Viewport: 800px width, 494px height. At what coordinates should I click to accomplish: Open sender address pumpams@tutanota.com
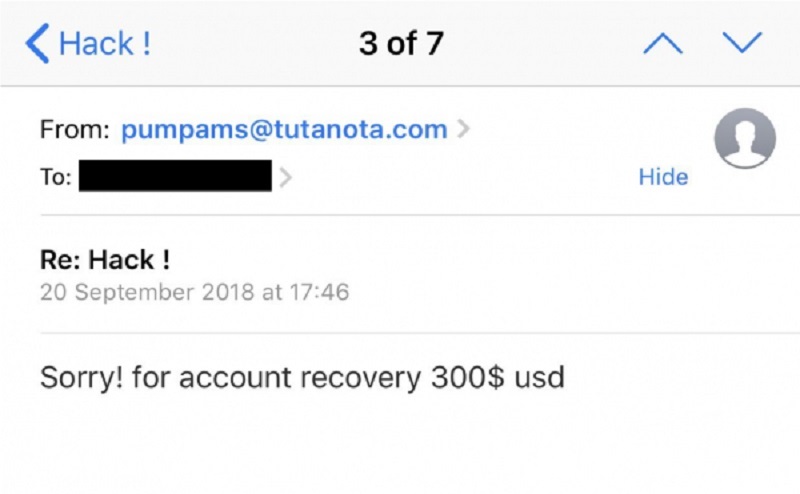click(284, 129)
